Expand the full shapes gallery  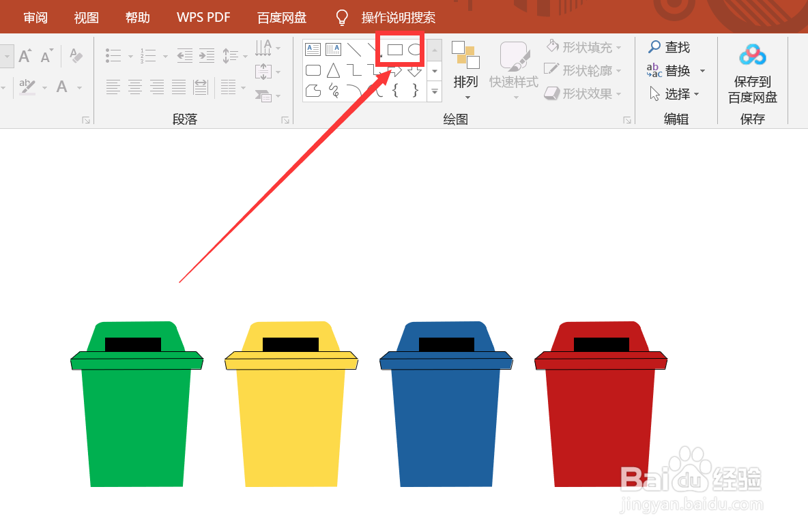(x=435, y=91)
